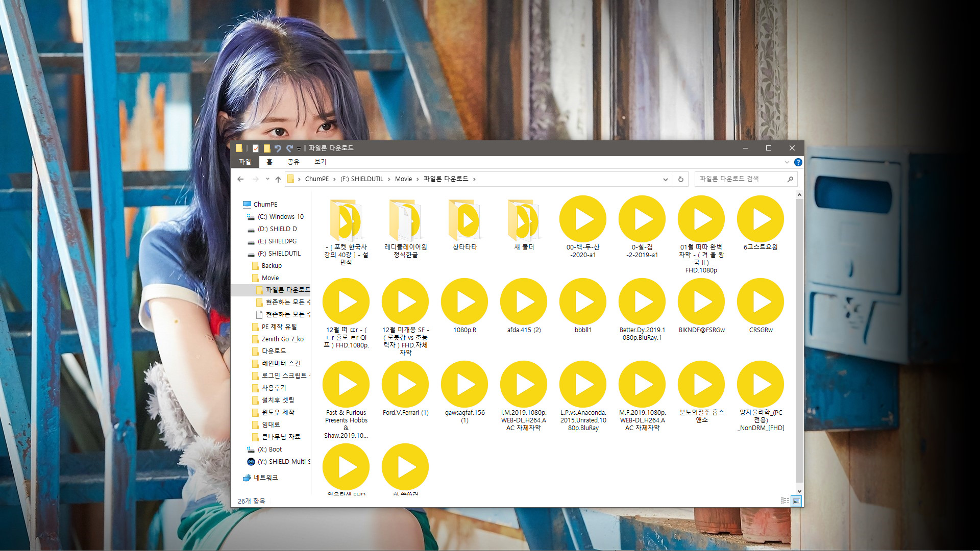Refresh the current folder
980x551 pixels.
pyautogui.click(x=680, y=179)
